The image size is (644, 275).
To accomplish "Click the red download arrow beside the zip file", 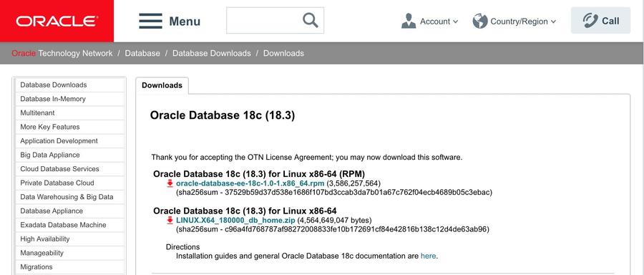I will [170, 221].
